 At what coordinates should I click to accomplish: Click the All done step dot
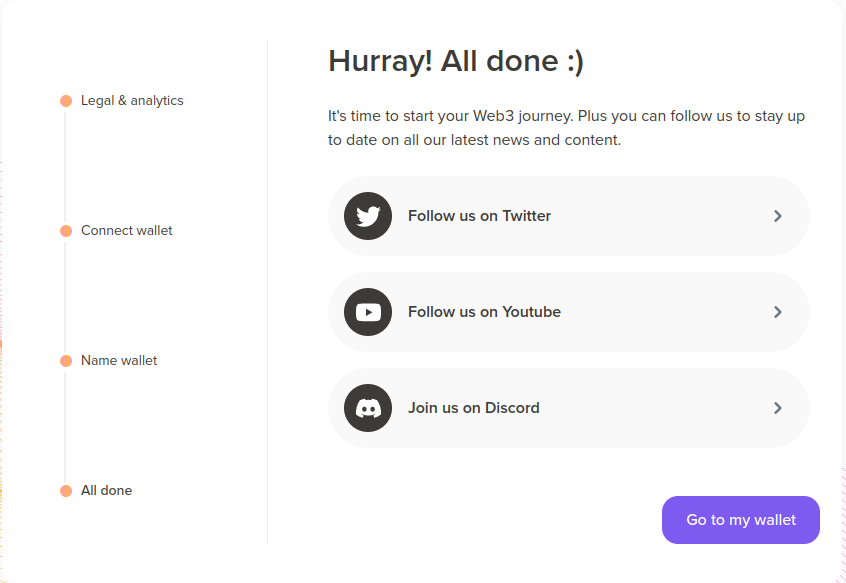coord(66,491)
